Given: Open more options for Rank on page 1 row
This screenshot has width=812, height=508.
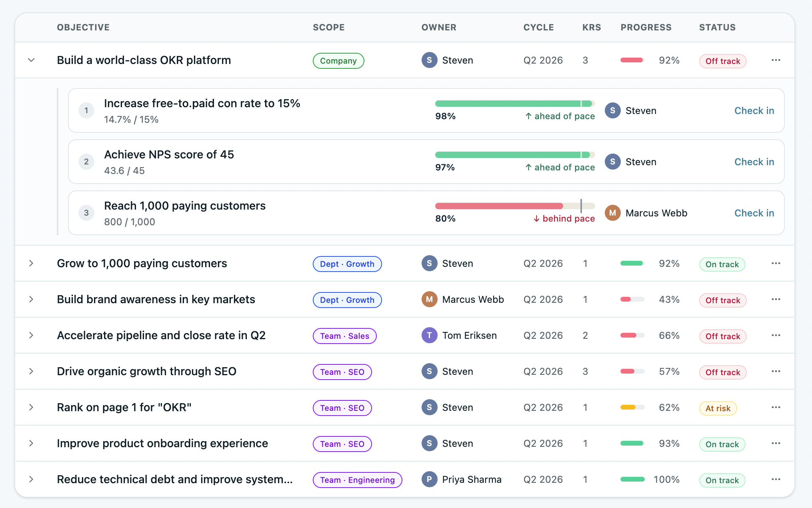Looking at the screenshot, I should 776,408.
